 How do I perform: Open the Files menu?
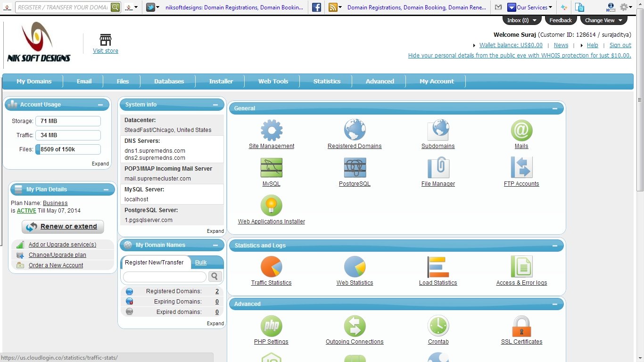coord(123,81)
